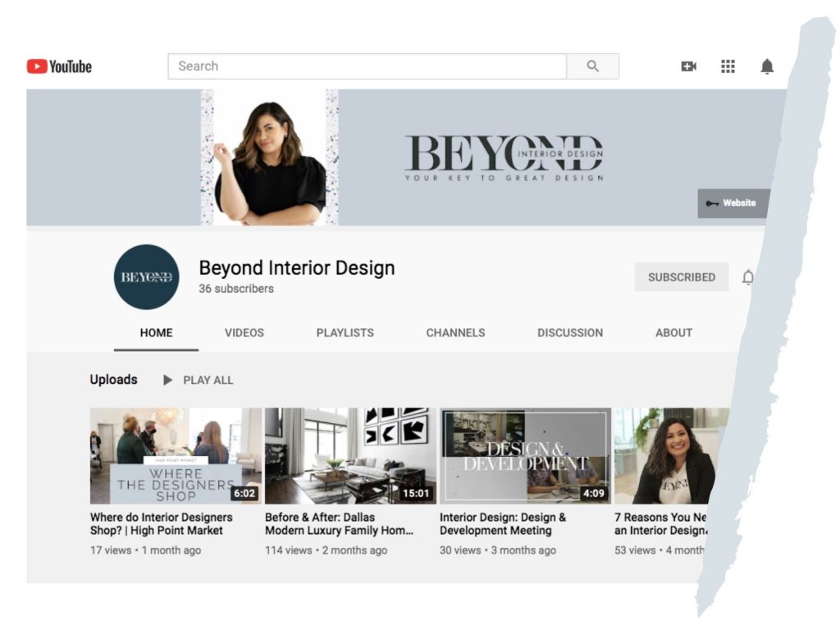The image size is (840, 630).
Task: Open the create video camera icon
Action: 688,66
